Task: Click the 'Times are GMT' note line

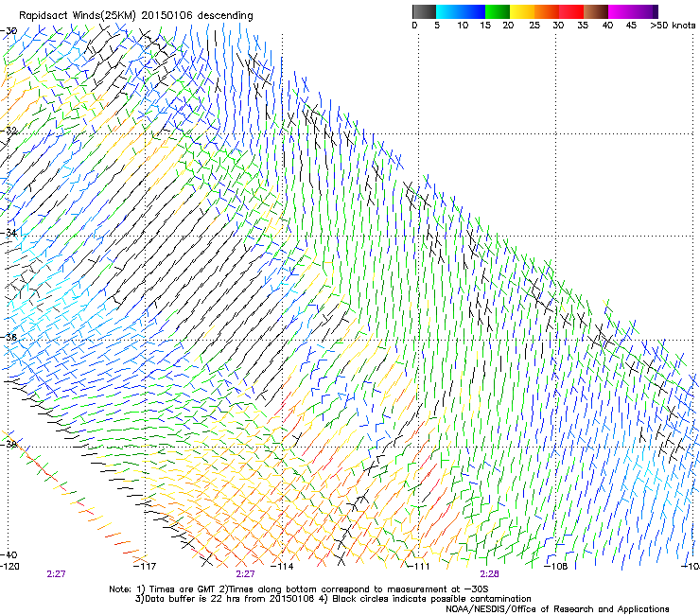Action: tap(299, 589)
